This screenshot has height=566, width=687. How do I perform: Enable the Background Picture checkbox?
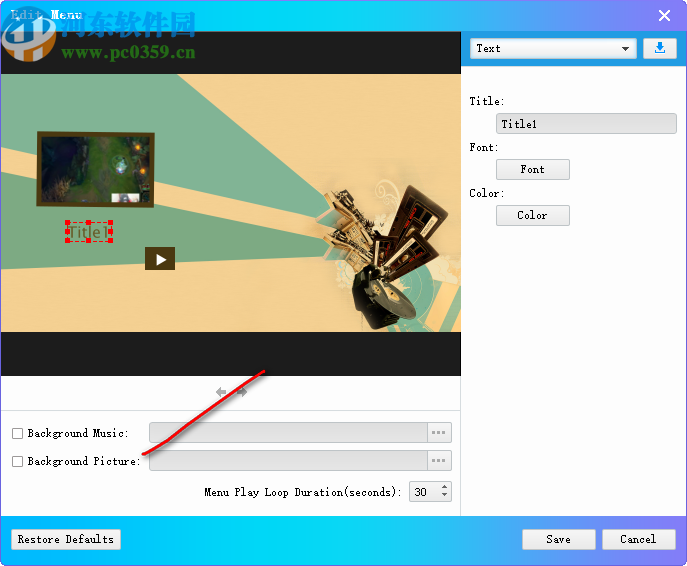tap(18, 461)
